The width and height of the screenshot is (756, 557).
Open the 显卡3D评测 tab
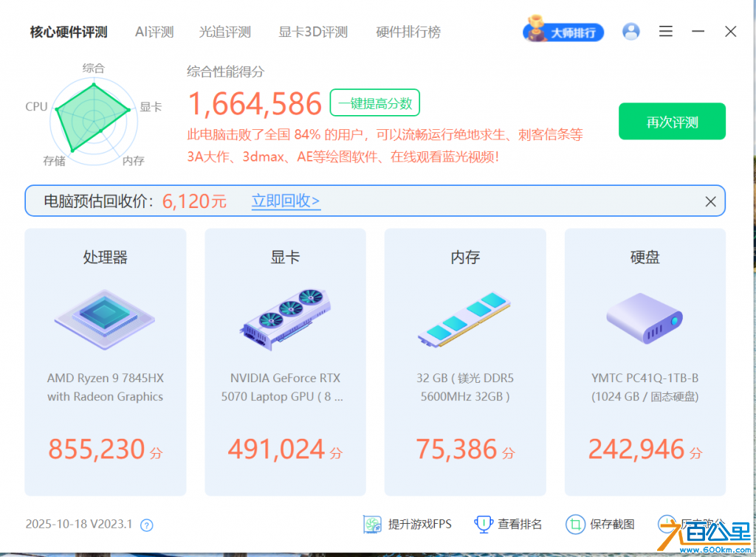313,32
